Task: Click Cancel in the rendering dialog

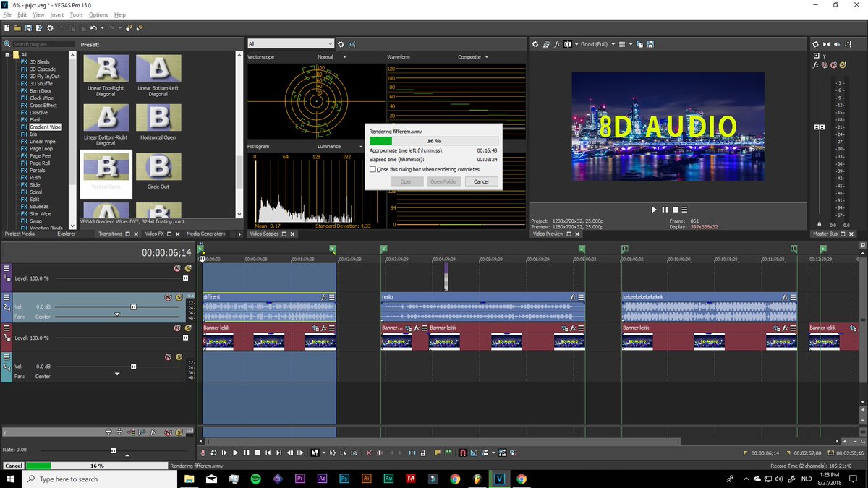Action: pos(481,181)
